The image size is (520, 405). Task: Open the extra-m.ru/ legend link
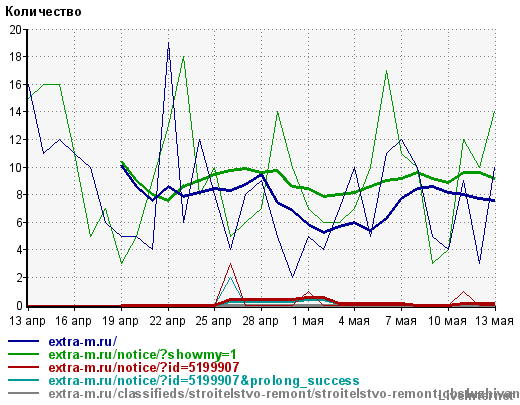(x=83, y=341)
